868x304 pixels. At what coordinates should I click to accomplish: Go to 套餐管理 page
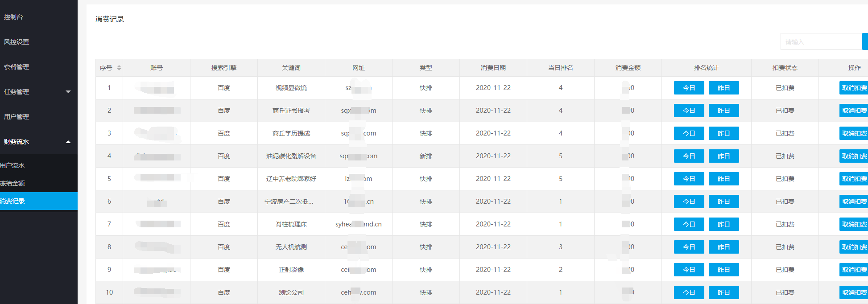pos(17,67)
